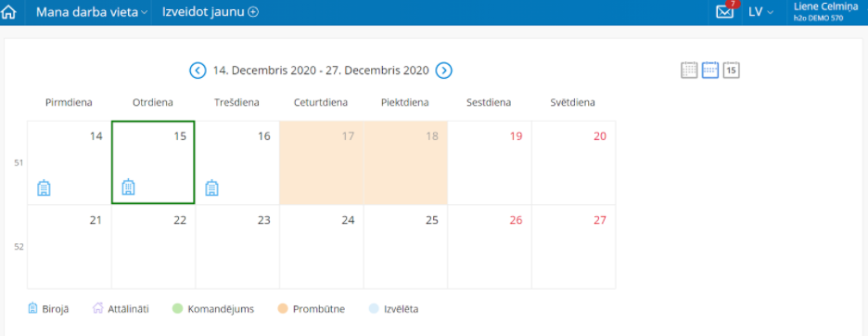This screenshot has height=336, width=868.
Task: Go to previous date range arrow
Action: [x=198, y=71]
